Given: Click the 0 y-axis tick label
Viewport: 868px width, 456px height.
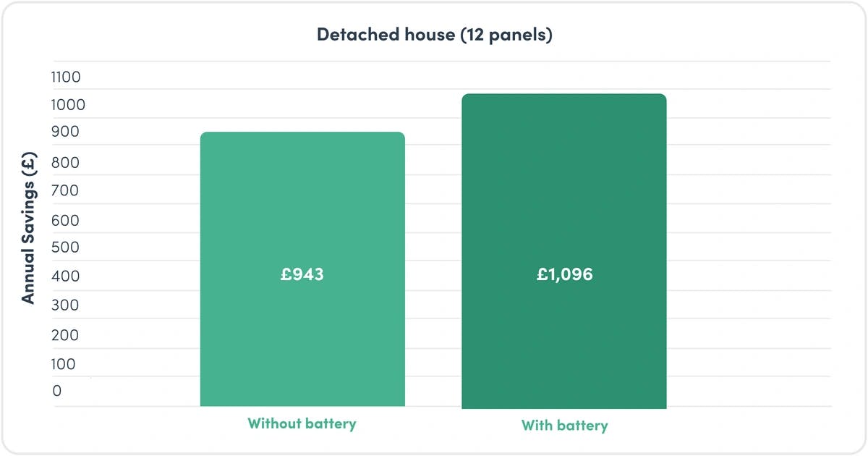Looking at the screenshot, I should coord(57,391).
